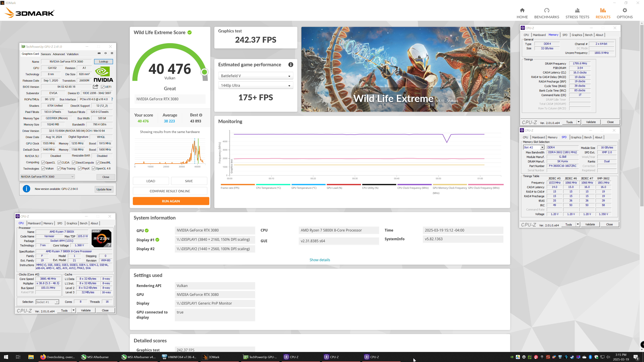The image size is (644, 362).
Task: Switch to HWiNFO64 in the taskbar
Action: pos(179,357)
